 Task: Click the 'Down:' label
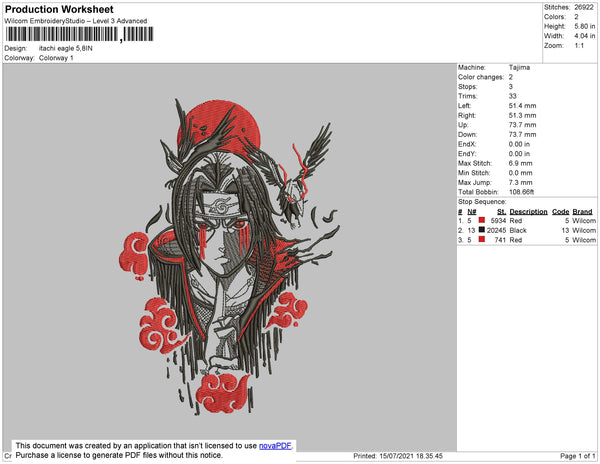coord(467,134)
